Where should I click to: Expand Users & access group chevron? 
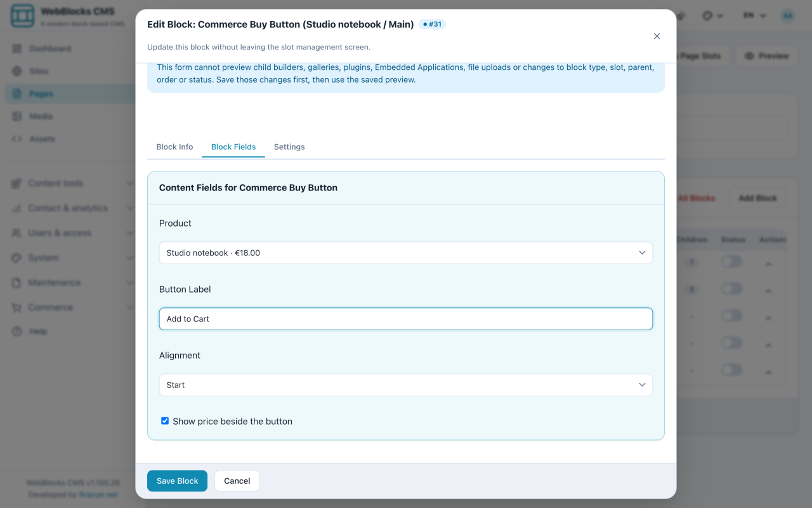coord(130,233)
